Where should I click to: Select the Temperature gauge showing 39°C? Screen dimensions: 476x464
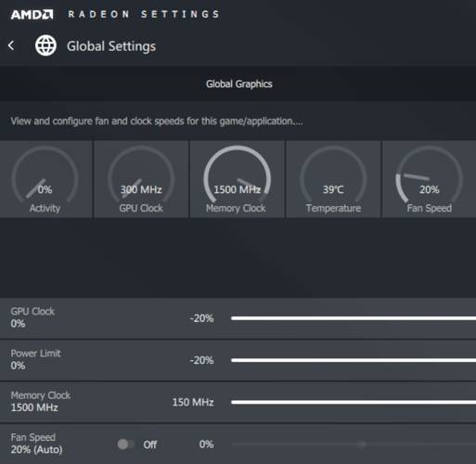coord(333,179)
